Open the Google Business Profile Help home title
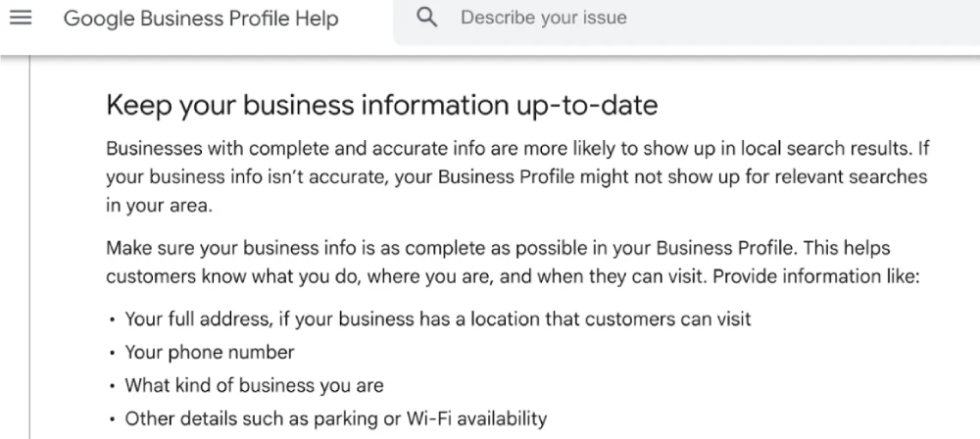The width and height of the screenshot is (980, 439). point(201,19)
